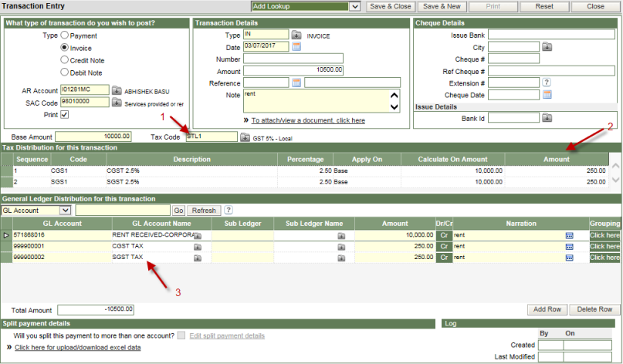
Task: Click the Save & Close button
Action: click(389, 6)
